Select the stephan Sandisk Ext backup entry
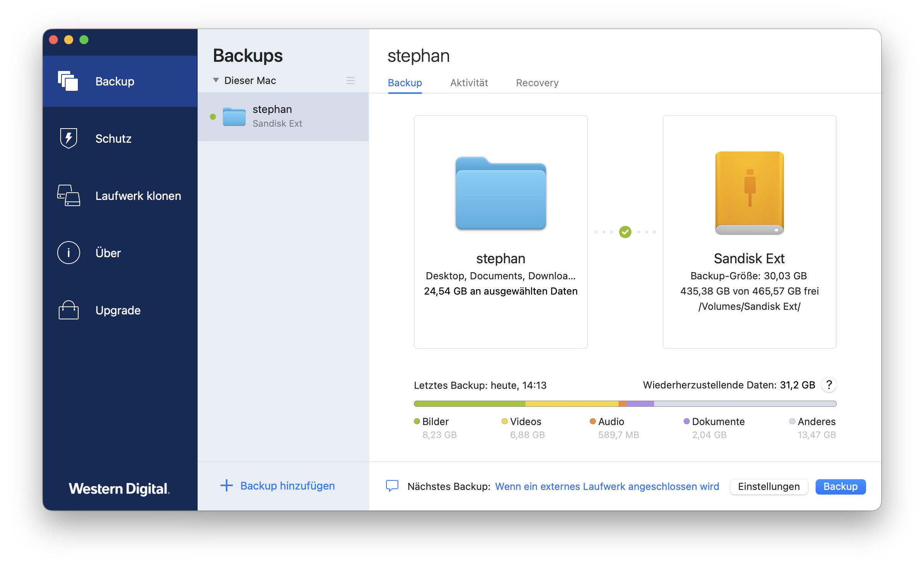Screen dimensions: 924x567 [x=283, y=117]
